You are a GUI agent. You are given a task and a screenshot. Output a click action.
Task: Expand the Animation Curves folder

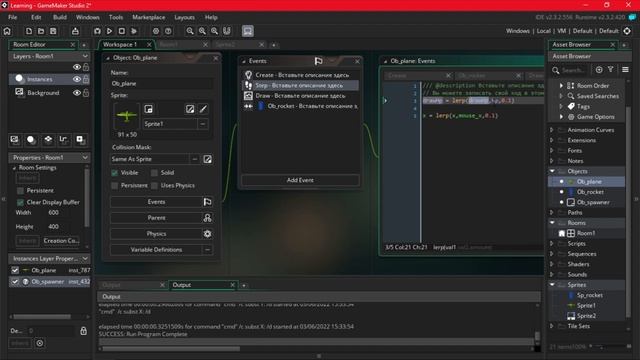(x=552, y=130)
